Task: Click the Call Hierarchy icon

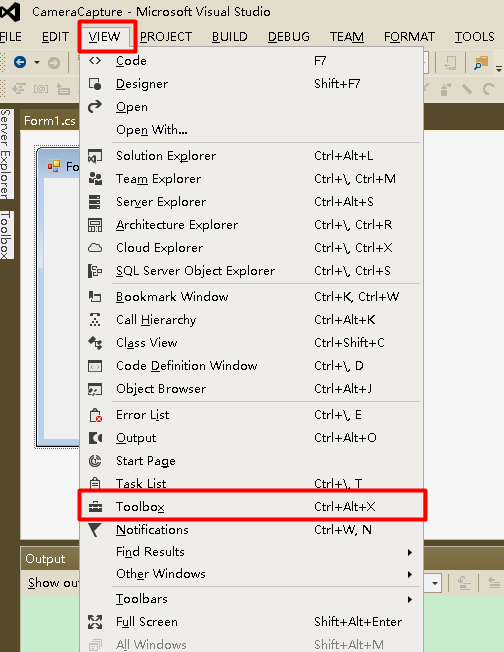Action: coord(95,319)
